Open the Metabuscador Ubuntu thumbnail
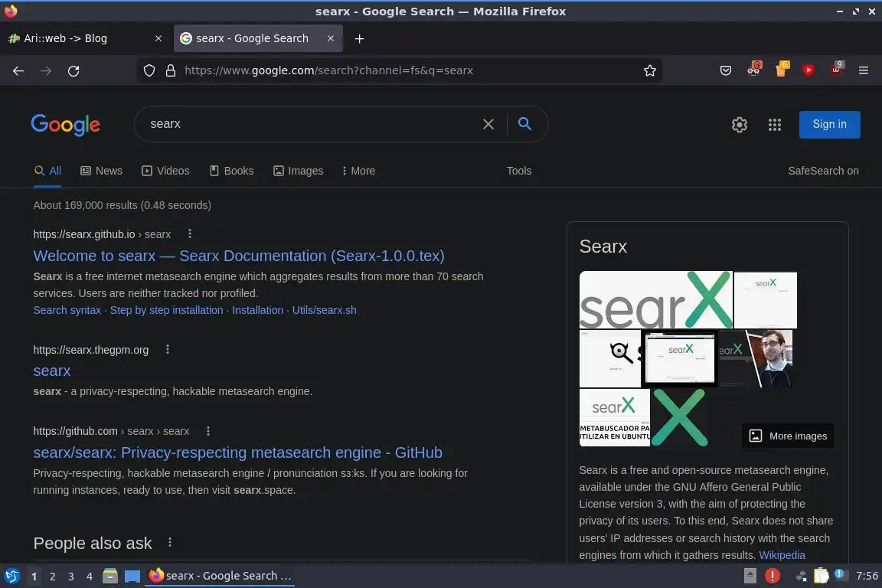882x588 pixels. tap(614, 417)
